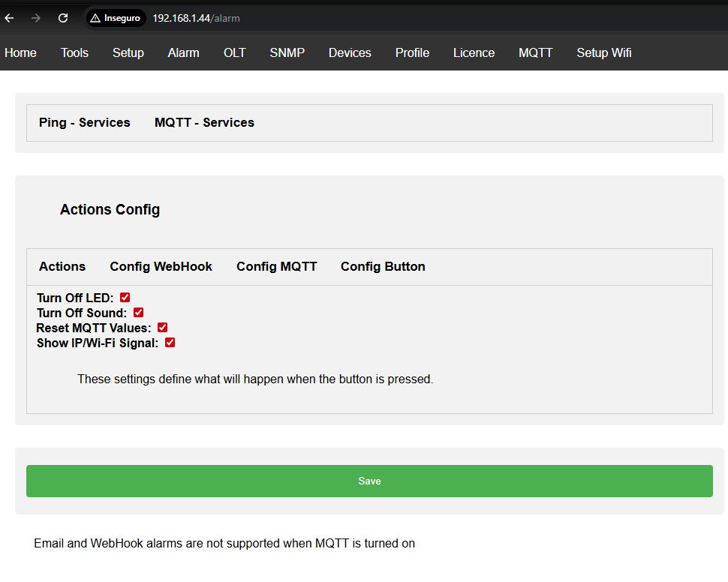Open the Tools menu item

click(x=74, y=53)
